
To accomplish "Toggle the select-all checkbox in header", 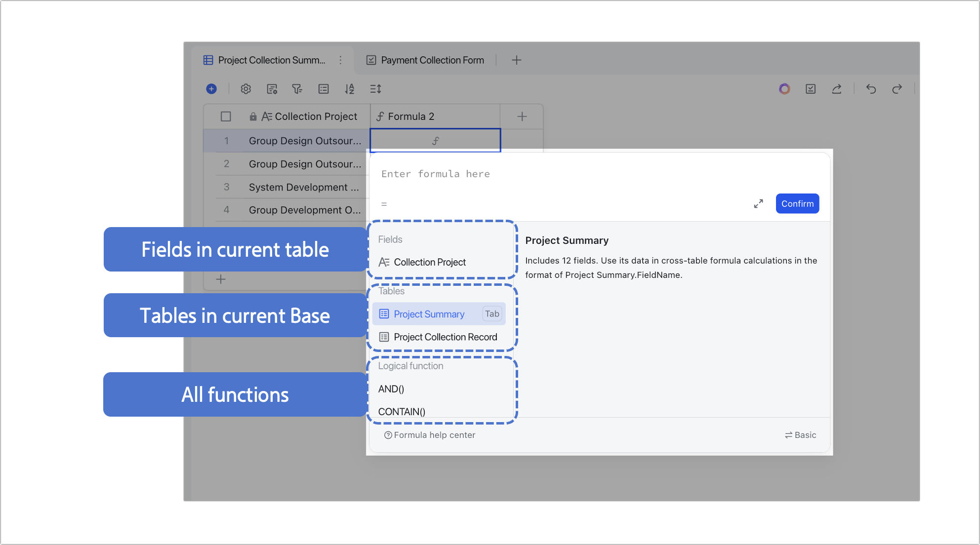I will point(226,117).
